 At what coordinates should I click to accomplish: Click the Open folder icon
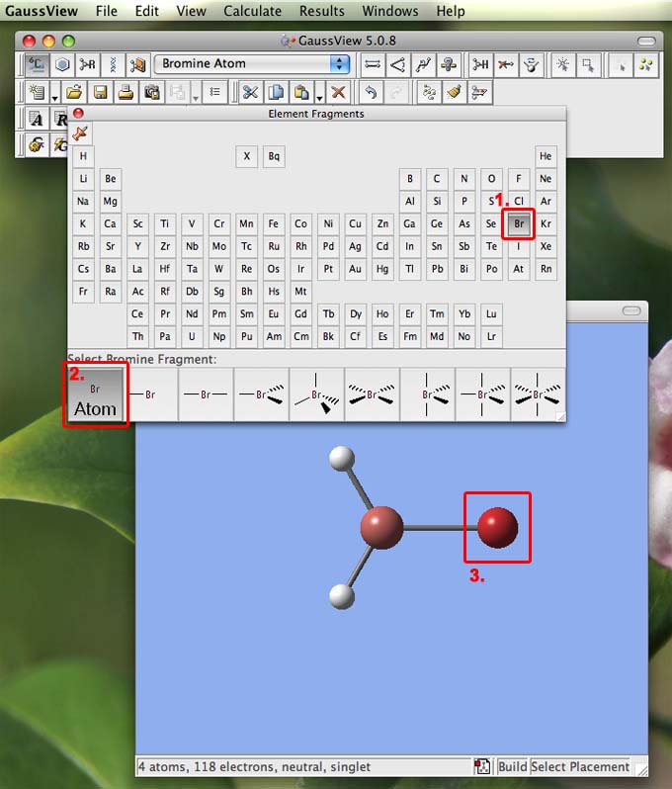(x=74, y=92)
